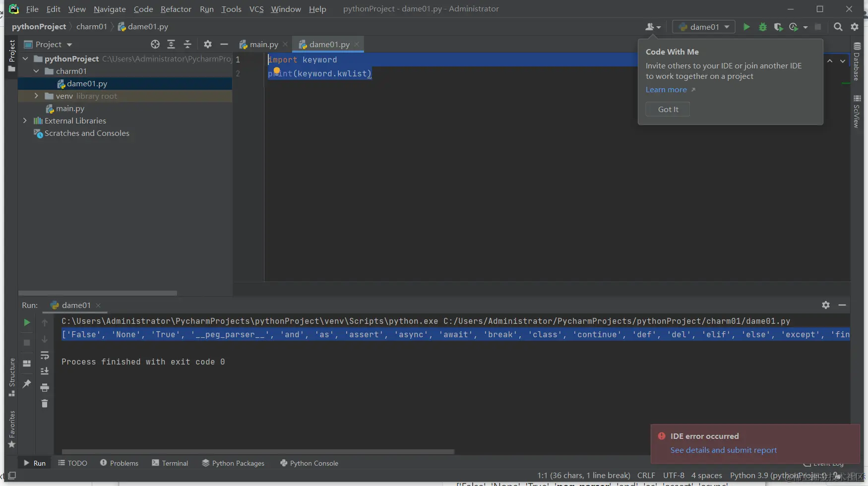Open the TODO tool tab
Image resolution: width=868 pixels, height=486 pixels.
click(x=72, y=463)
